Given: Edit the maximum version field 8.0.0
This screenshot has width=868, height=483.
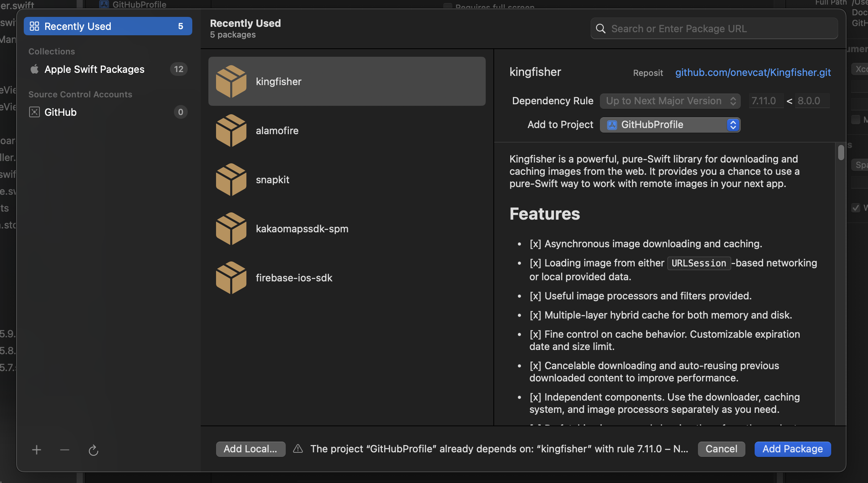Looking at the screenshot, I should click(812, 101).
